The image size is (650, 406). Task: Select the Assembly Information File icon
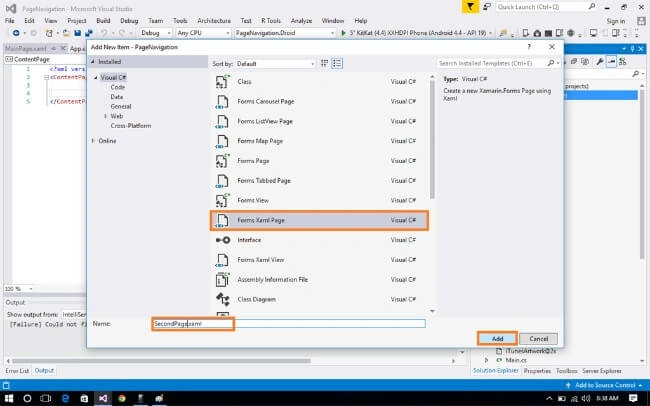[222, 280]
